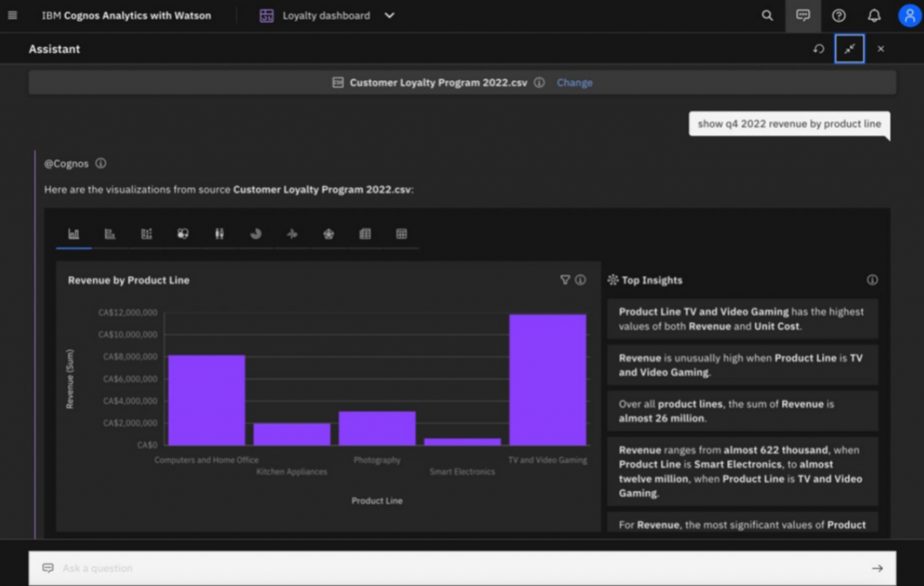The height and width of the screenshot is (586, 924).
Task: Select the column chart visualization tab
Action: (74, 234)
